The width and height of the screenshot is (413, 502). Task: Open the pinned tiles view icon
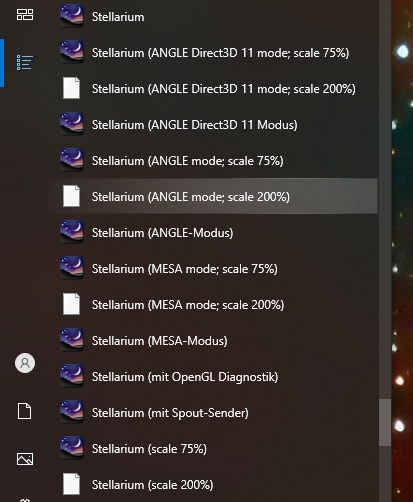pos(25,15)
